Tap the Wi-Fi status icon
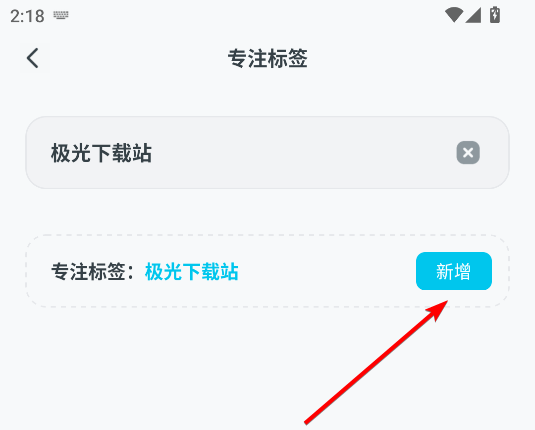The image size is (535, 430). [454, 15]
